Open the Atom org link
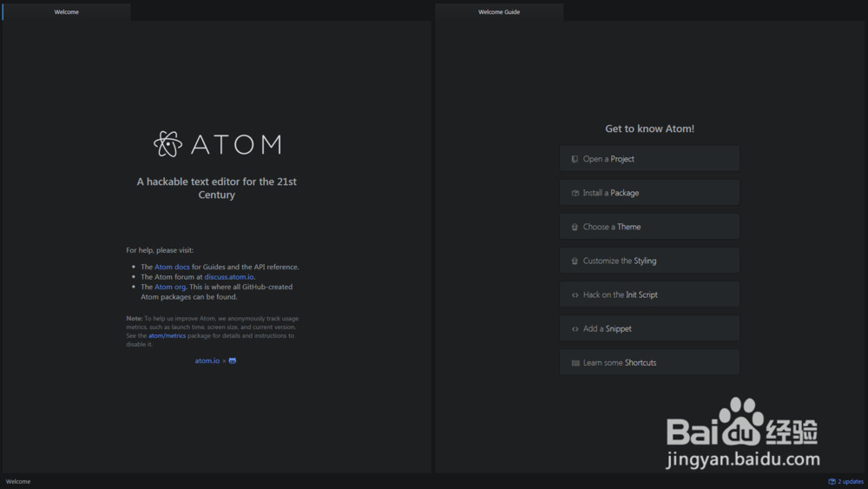 coord(170,287)
